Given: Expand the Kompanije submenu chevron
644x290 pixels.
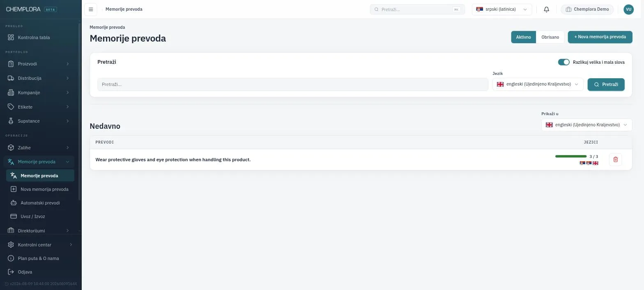Looking at the screenshot, I should 67,93.
